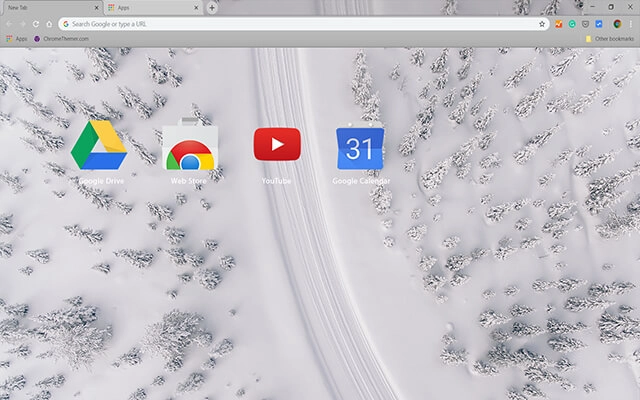Close the New Tab tab
The image size is (640, 400).
(96, 8)
